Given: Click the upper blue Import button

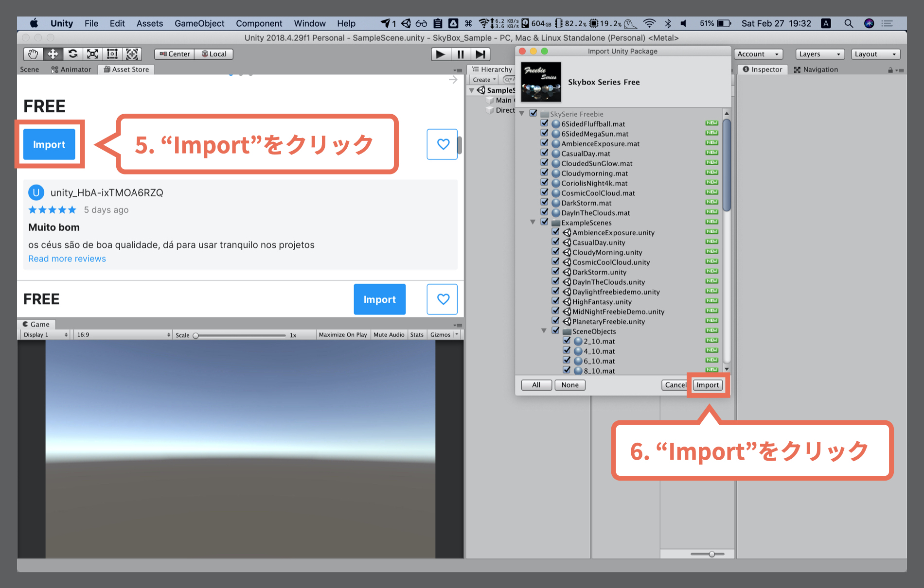Looking at the screenshot, I should [49, 144].
